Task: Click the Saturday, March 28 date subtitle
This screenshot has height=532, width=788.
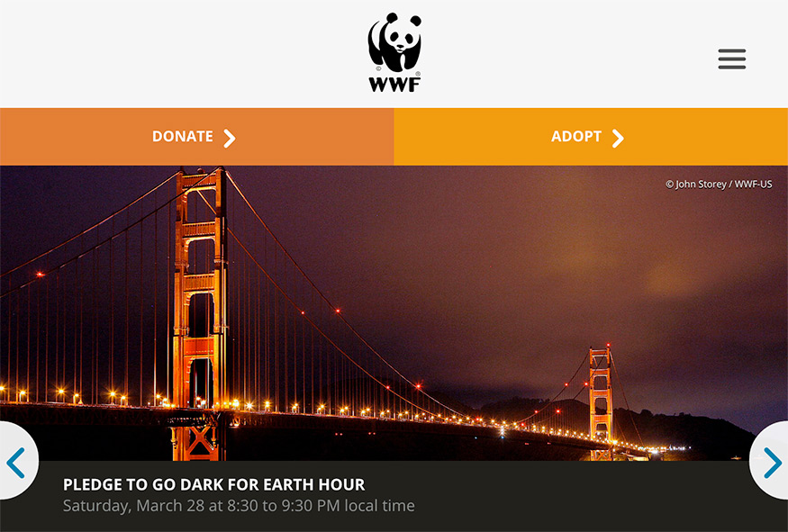Action: pyautogui.click(x=239, y=505)
